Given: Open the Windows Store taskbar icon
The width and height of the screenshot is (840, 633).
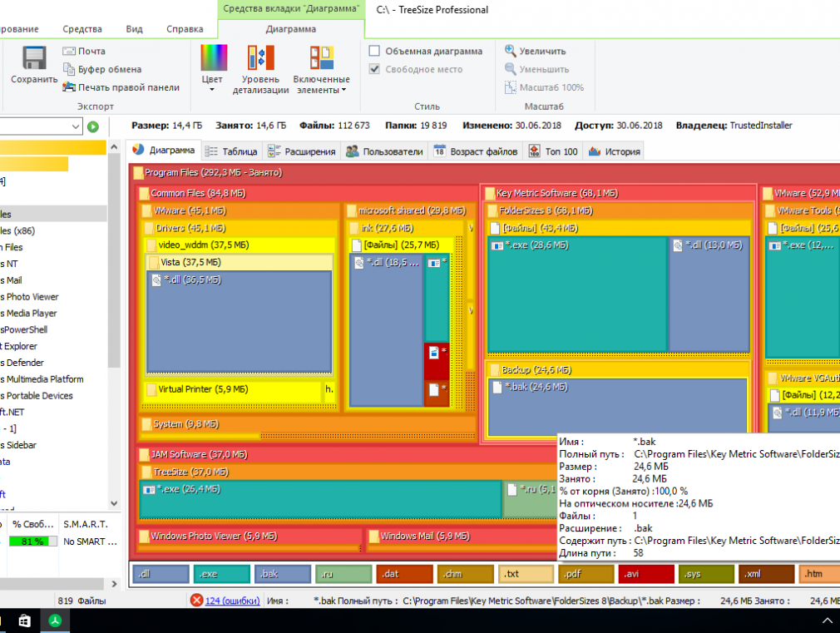Looking at the screenshot, I should 25,621.
